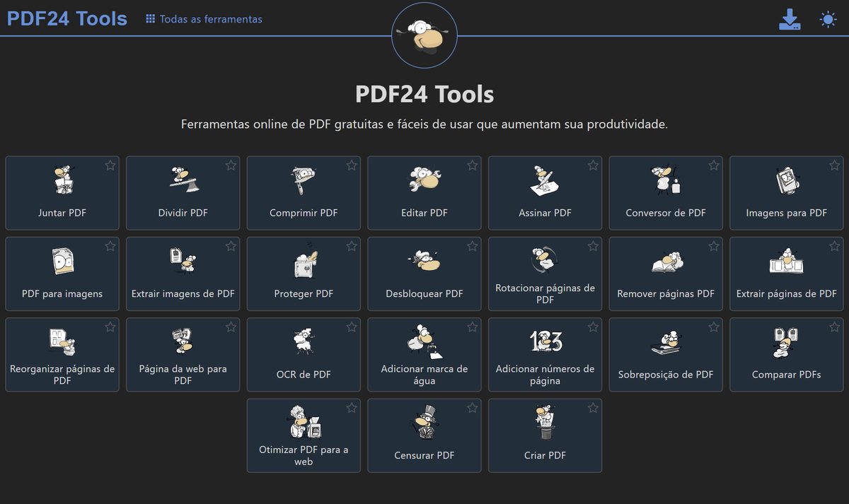Open the Rotacionar páginas de PDF icon
The height and width of the screenshot is (504, 849).
tap(545, 259)
